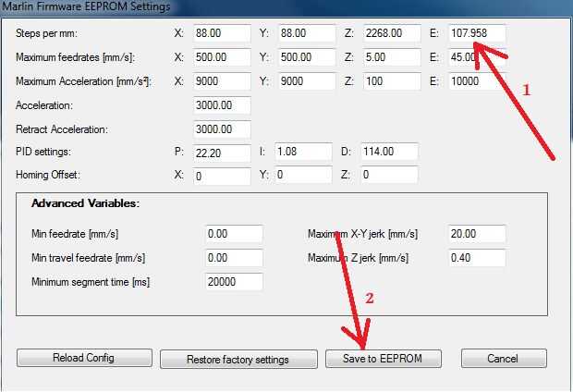Click Restore factory settings button
This screenshot has height=392, width=573.
238,360
